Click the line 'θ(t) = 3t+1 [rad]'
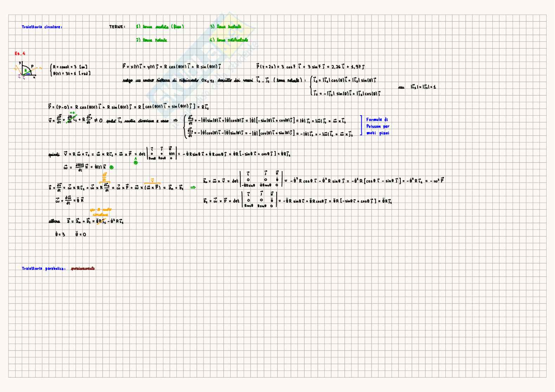555x392 pixels. tap(71, 73)
